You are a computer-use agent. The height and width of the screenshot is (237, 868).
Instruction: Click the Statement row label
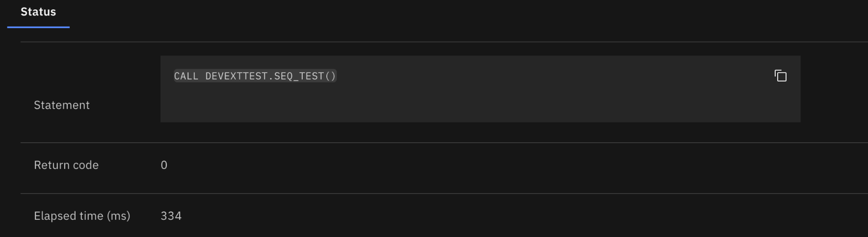point(62,105)
